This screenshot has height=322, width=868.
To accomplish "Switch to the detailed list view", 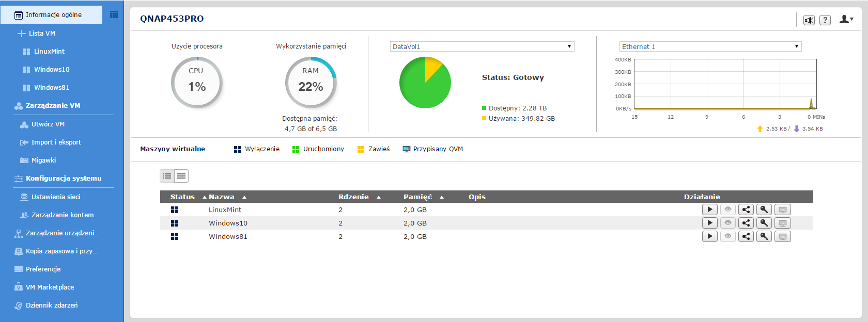I will pos(167,176).
